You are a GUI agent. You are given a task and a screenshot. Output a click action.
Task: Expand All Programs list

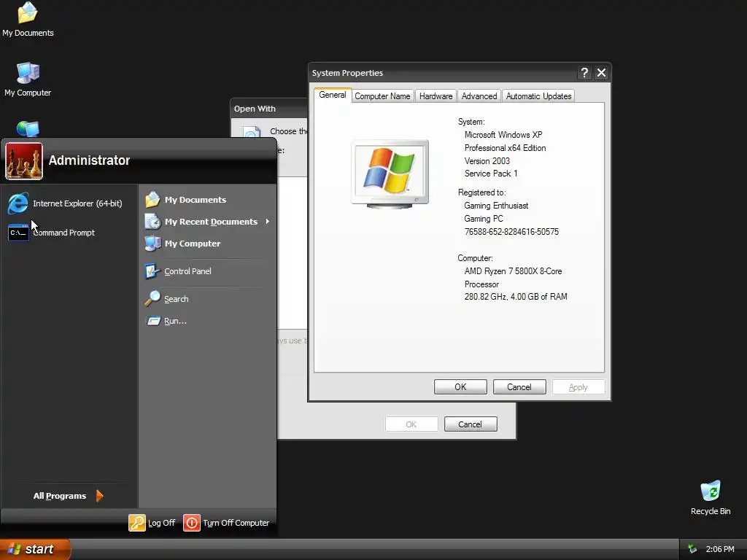(68, 496)
